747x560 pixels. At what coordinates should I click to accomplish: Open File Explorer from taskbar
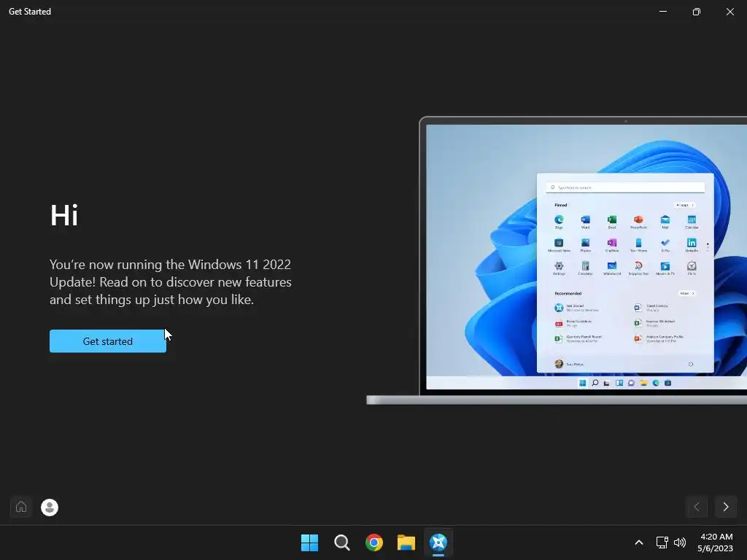pos(406,542)
